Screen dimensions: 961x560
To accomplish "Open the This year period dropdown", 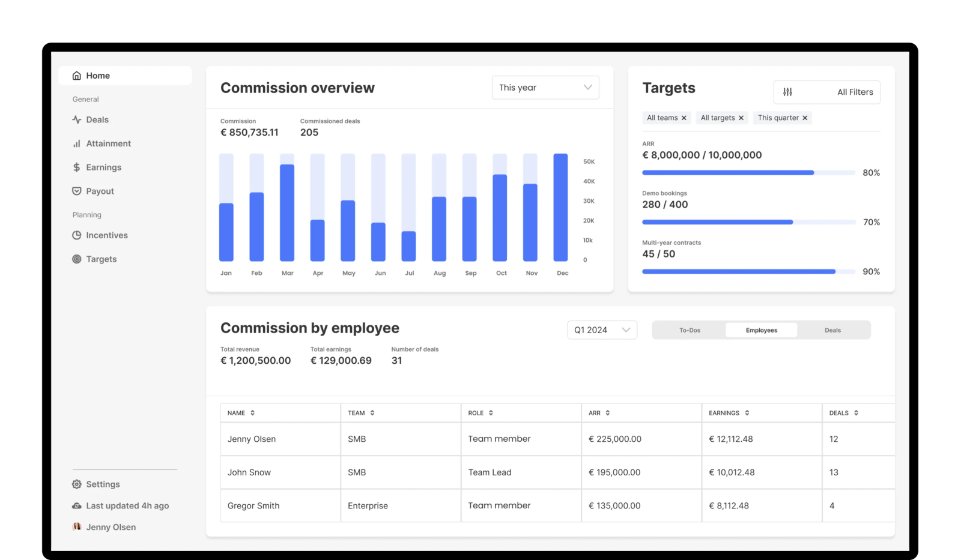I will (x=545, y=88).
